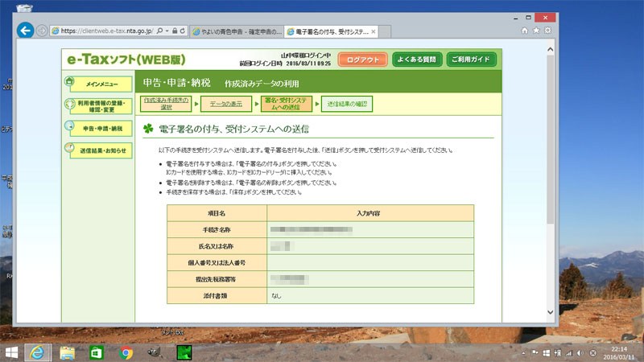Switch to the やよいの青色申告 browser tab

click(237, 31)
